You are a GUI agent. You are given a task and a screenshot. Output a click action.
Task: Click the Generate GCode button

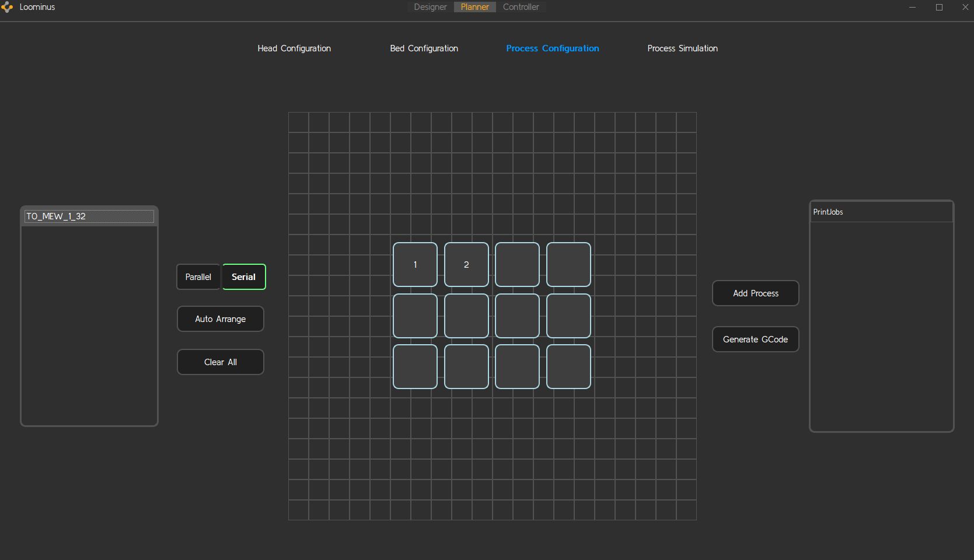756,339
